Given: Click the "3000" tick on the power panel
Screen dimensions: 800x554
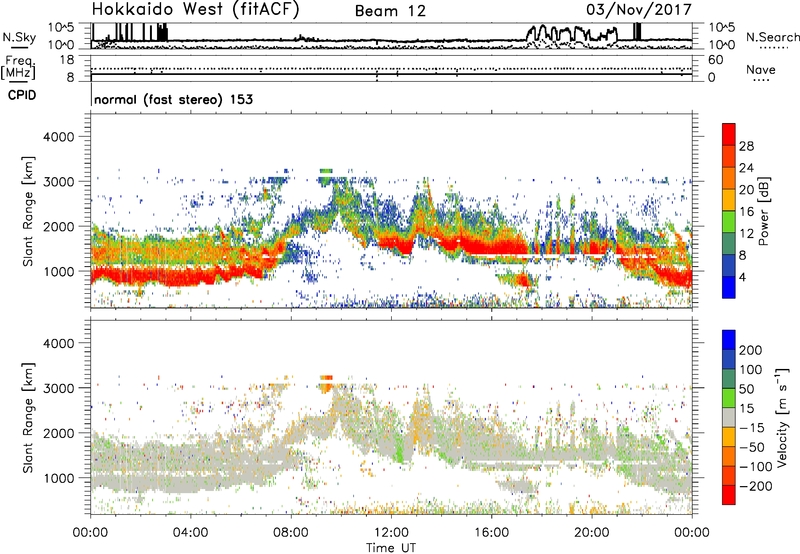Looking at the screenshot, I should (x=58, y=182).
